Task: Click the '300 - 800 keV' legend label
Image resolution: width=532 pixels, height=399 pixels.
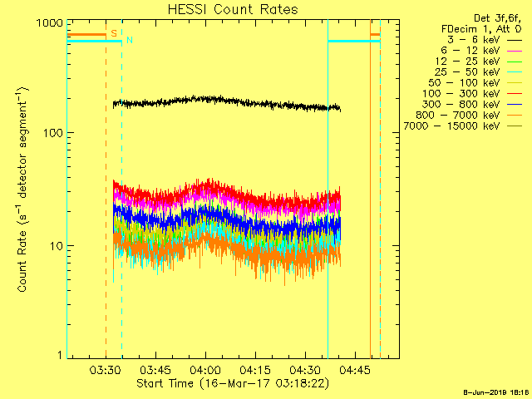Action: click(461, 105)
